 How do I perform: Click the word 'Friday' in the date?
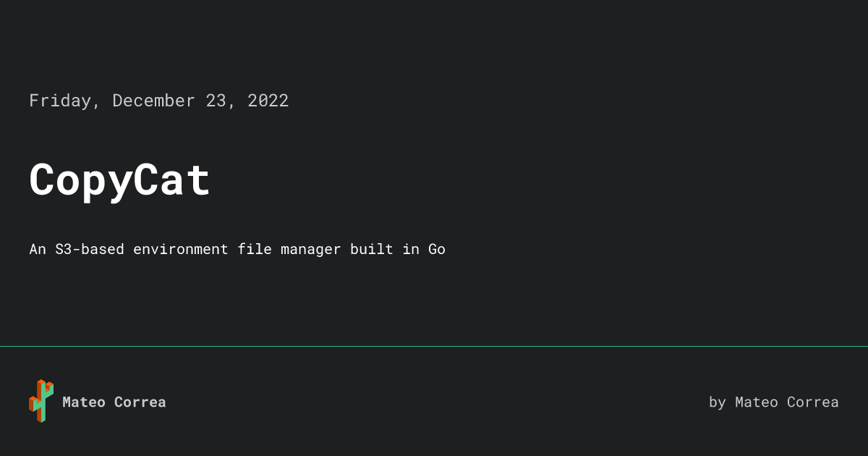pyautogui.click(x=60, y=101)
